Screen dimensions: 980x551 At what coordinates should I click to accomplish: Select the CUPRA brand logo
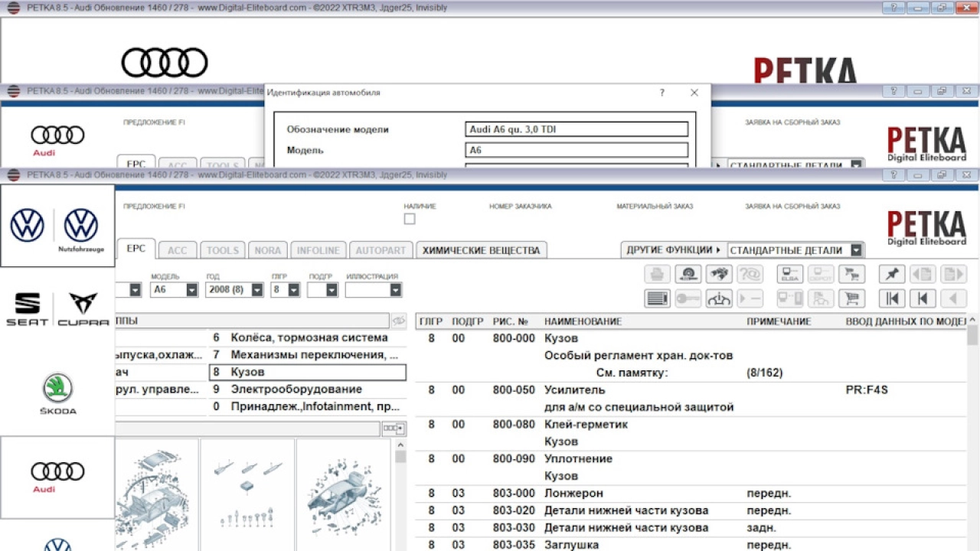(x=83, y=309)
